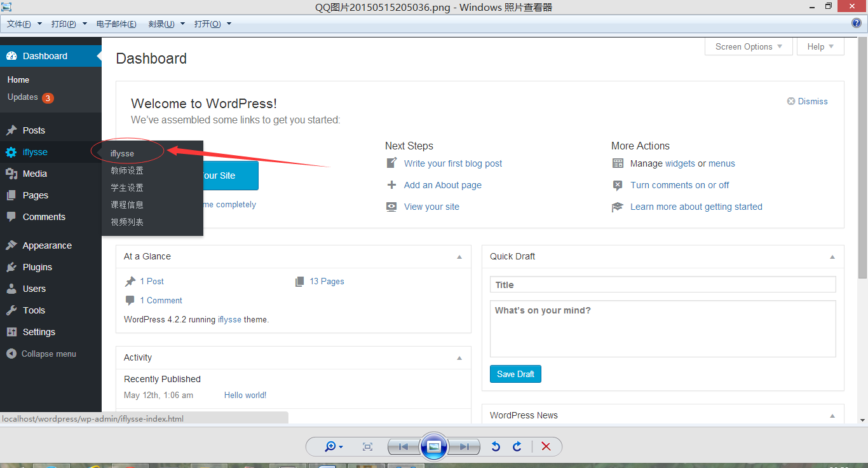Click the graduation cap icon beside Learn more
The width and height of the screenshot is (868, 468).
click(618, 207)
